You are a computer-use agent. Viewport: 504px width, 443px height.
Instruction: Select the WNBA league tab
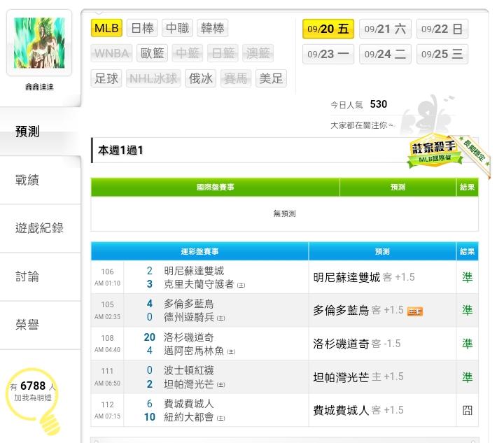click(111, 53)
